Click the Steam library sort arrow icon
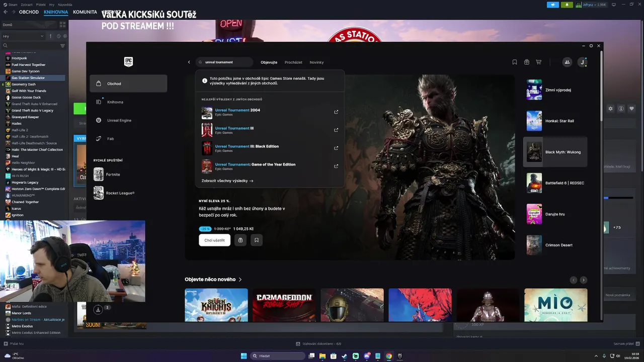Image resolution: width=644 pixels, height=362 pixels. click(x=50, y=36)
